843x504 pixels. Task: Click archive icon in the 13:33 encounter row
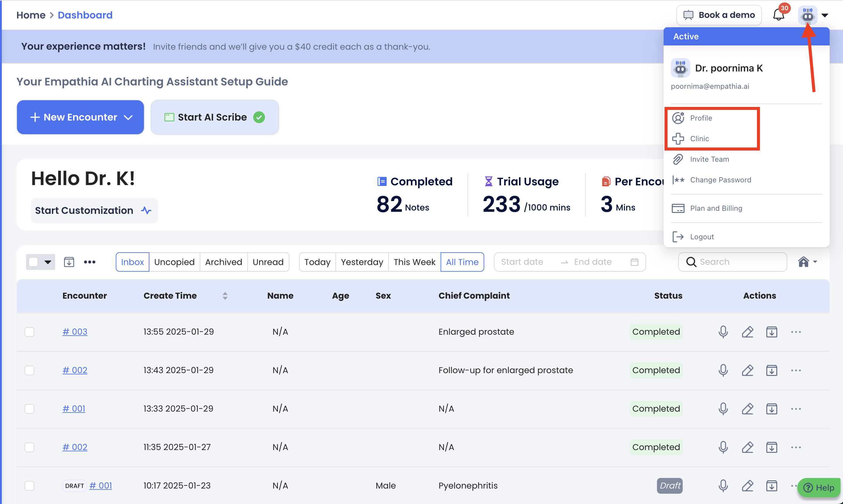click(x=772, y=409)
